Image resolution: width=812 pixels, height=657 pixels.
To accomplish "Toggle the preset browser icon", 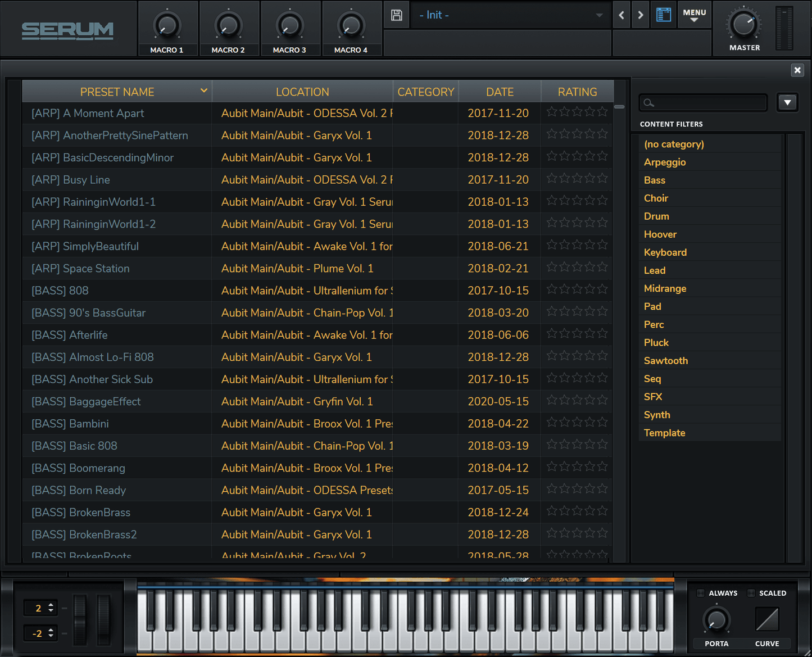I will 664,15.
